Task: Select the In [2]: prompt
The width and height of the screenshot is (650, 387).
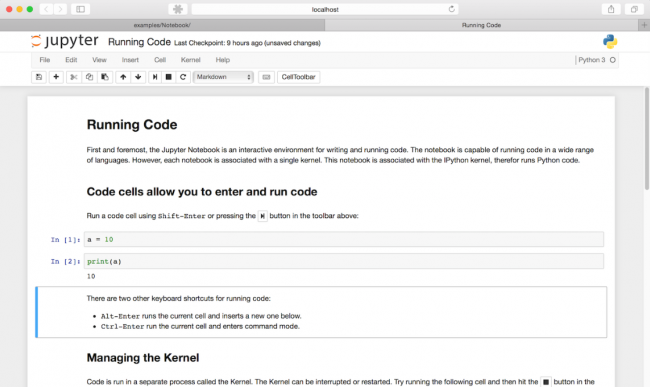Action: pyautogui.click(x=65, y=261)
